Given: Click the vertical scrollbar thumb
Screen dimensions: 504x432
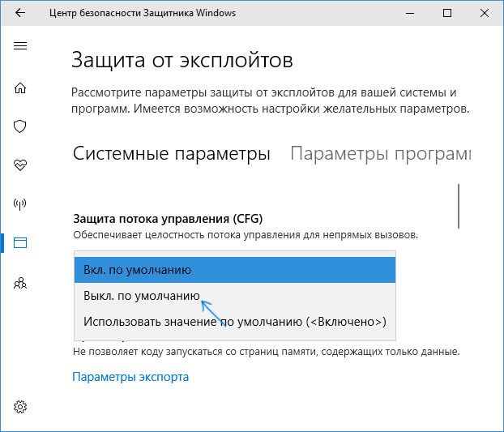Looking at the screenshot, I should click(x=459, y=206).
